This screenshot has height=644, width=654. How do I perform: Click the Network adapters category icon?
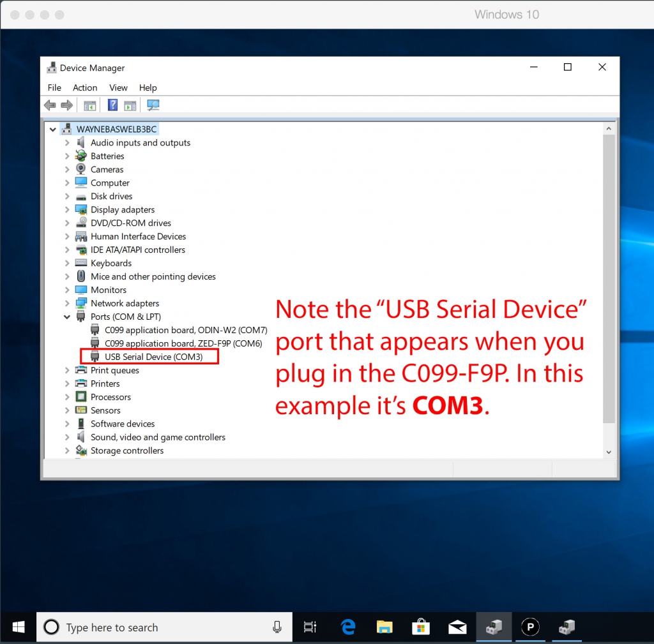81,303
